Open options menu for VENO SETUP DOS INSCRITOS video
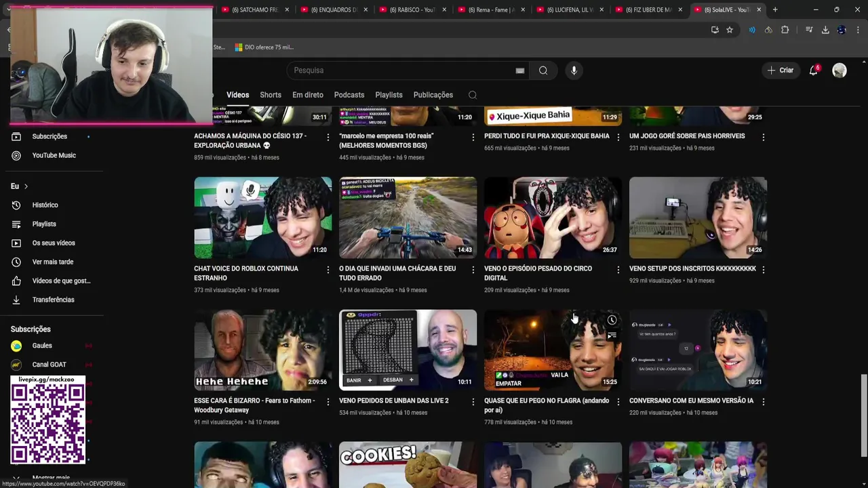This screenshot has height=488, width=868. pos(763,270)
